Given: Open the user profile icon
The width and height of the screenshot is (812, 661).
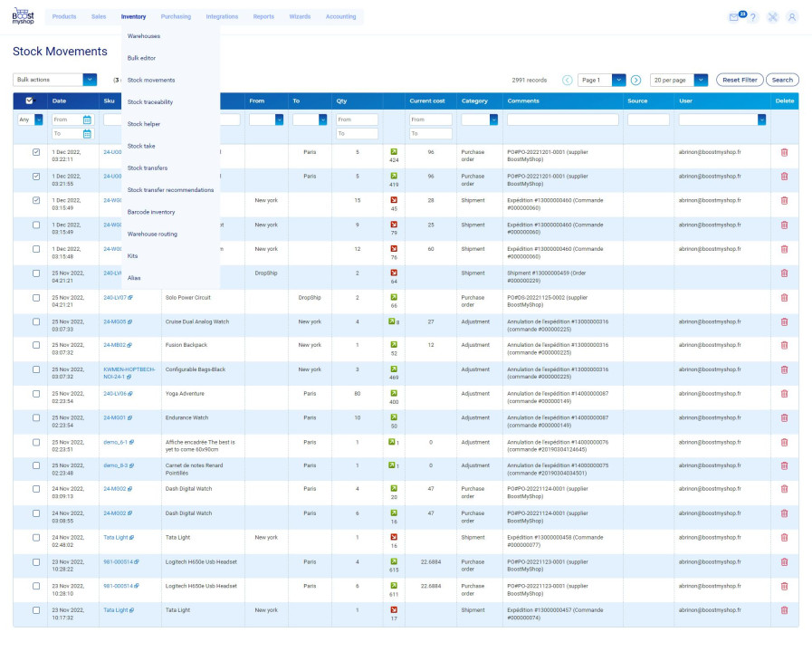Looking at the screenshot, I should pyautogui.click(x=792, y=17).
